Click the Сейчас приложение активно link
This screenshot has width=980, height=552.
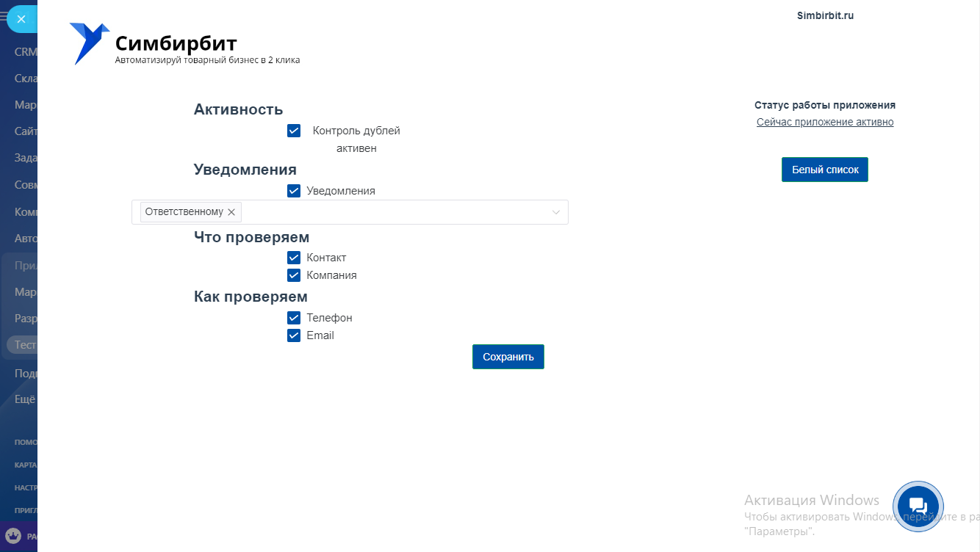click(x=825, y=123)
